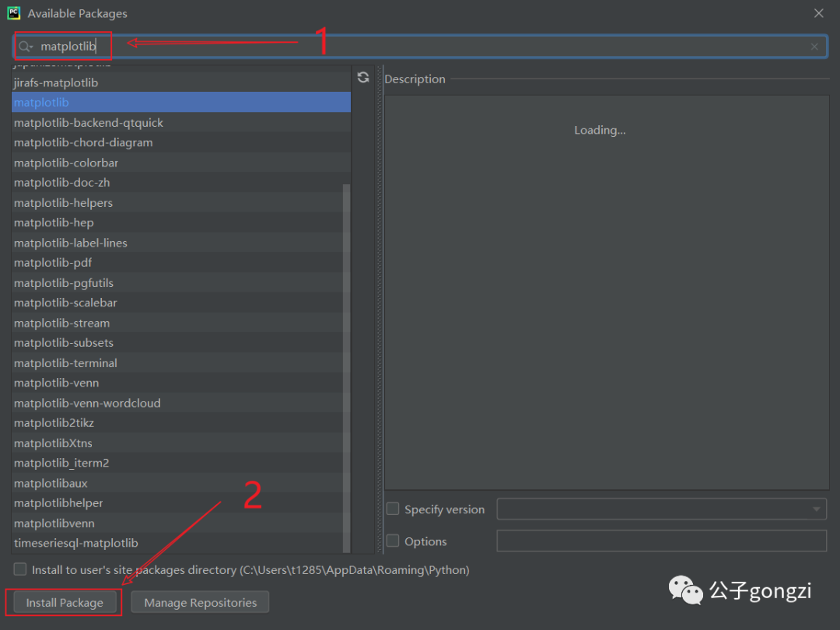Click the search magnifier icon
This screenshot has height=630, width=840.
[23, 47]
